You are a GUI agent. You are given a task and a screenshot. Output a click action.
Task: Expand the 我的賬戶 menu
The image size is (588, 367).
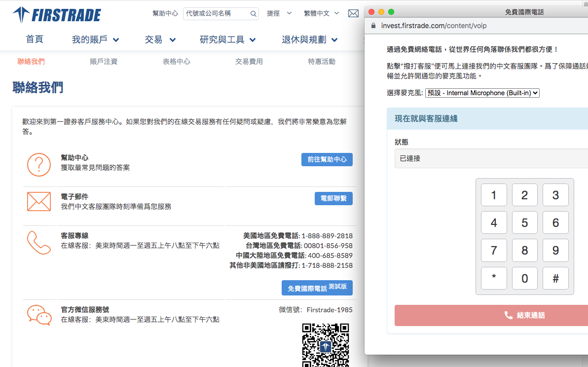(x=95, y=39)
